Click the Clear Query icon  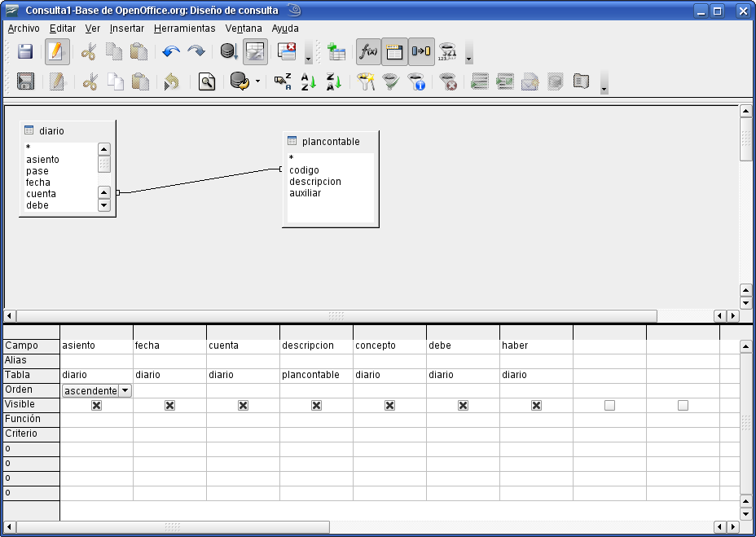[x=287, y=51]
